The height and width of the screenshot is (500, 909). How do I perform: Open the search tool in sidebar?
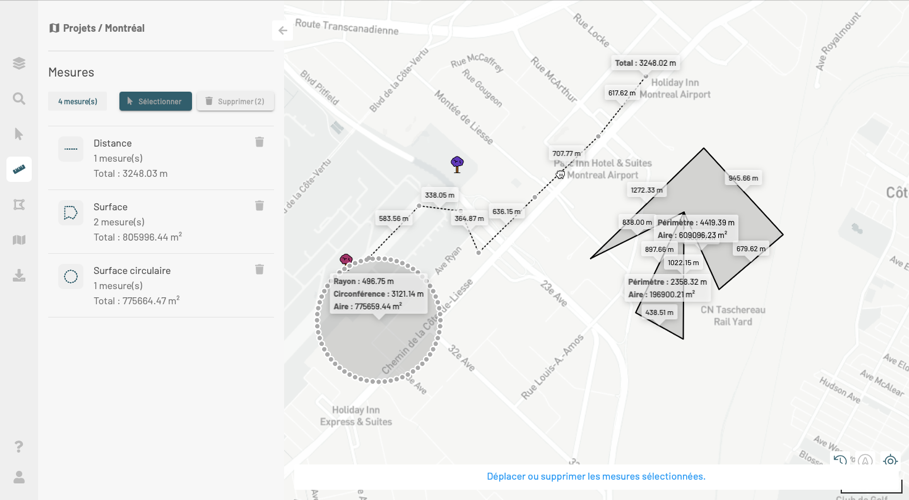point(19,99)
